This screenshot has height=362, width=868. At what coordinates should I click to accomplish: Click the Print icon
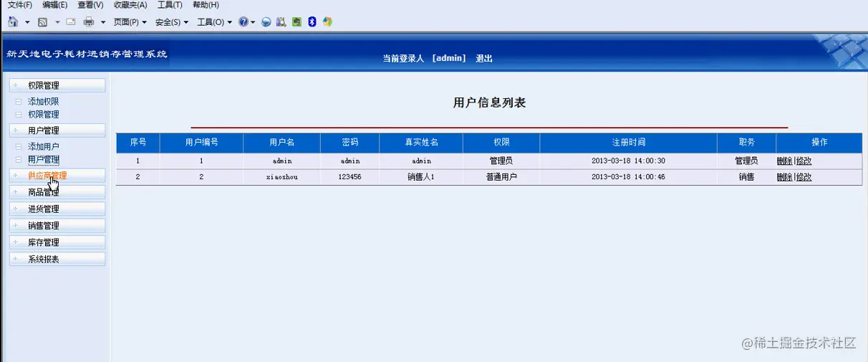[x=89, y=22]
